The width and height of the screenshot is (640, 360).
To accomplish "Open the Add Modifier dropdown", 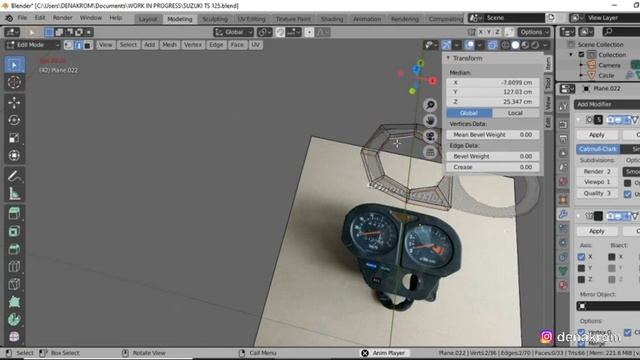I will pos(607,104).
